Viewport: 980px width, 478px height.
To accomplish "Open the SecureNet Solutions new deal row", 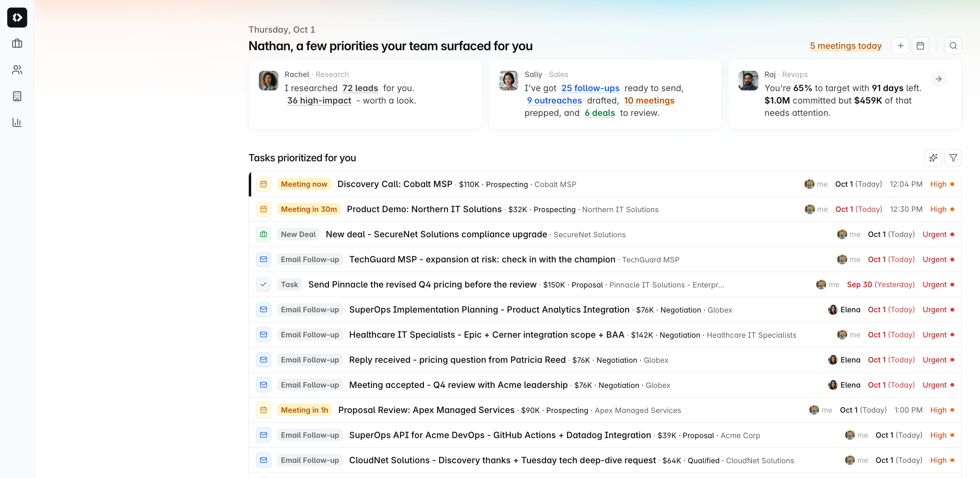I will coord(605,234).
